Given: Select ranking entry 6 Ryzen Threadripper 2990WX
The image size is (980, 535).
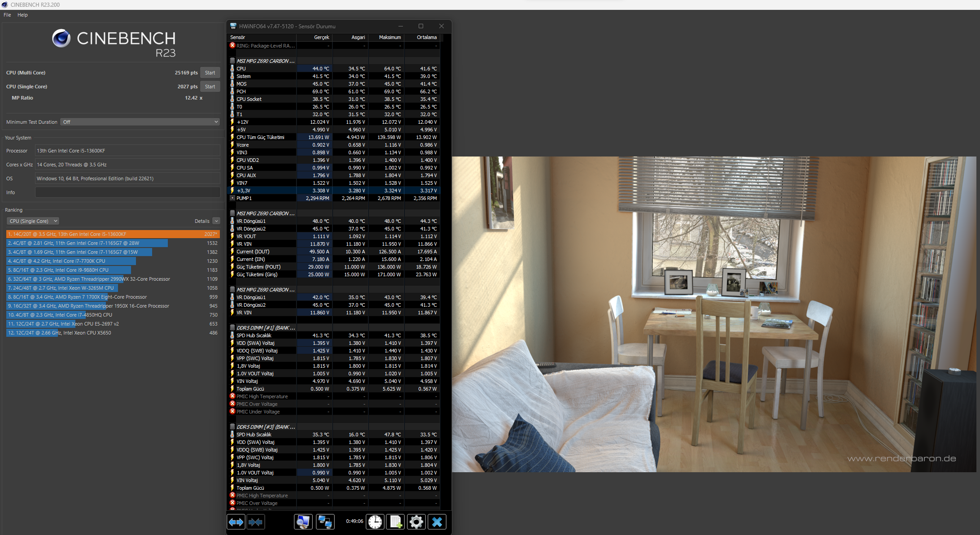Looking at the screenshot, I should pyautogui.click(x=113, y=279).
